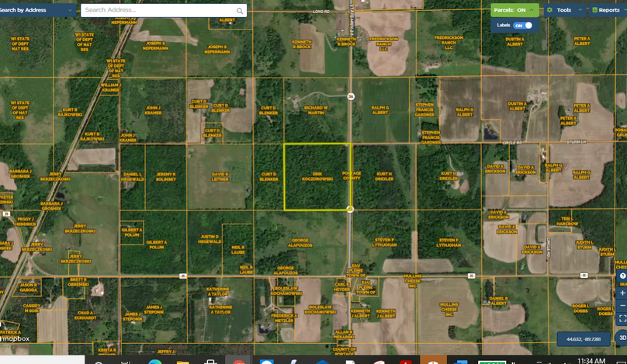The height and width of the screenshot is (364, 627).
Task: Zoom out using the minus button
Action: tap(622, 305)
